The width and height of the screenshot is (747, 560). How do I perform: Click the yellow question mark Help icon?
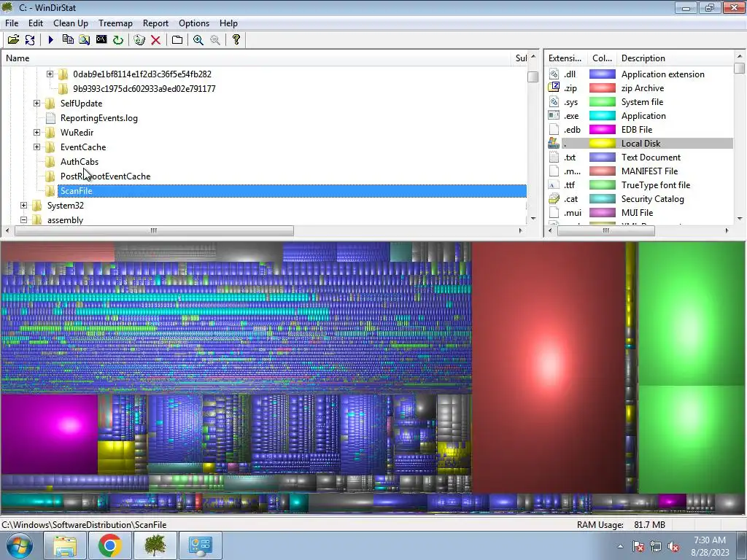236,39
